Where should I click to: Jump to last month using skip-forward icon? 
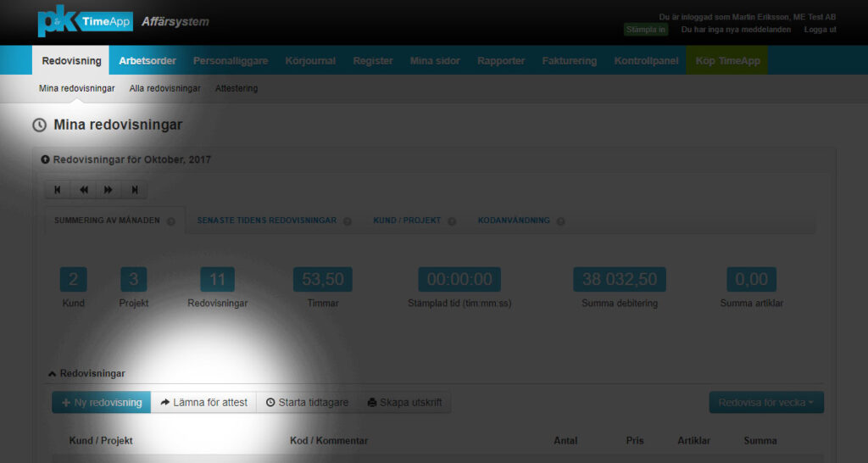click(134, 190)
